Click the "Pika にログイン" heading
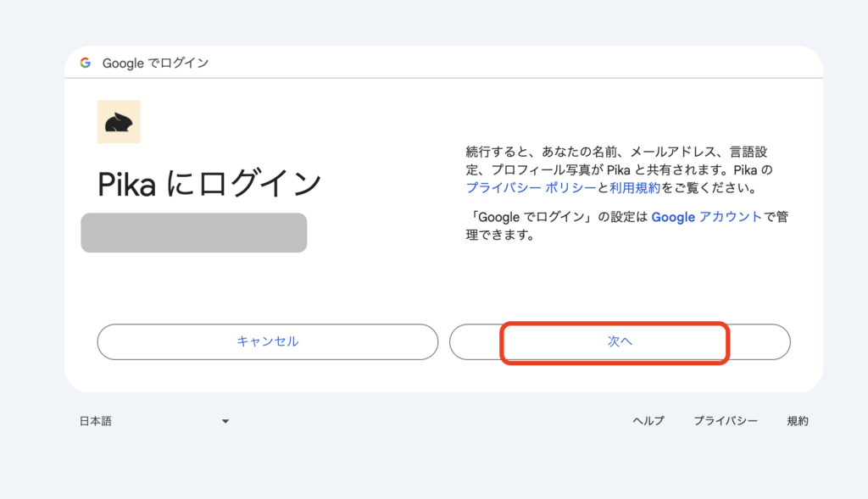This screenshot has height=499, width=868. [209, 184]
